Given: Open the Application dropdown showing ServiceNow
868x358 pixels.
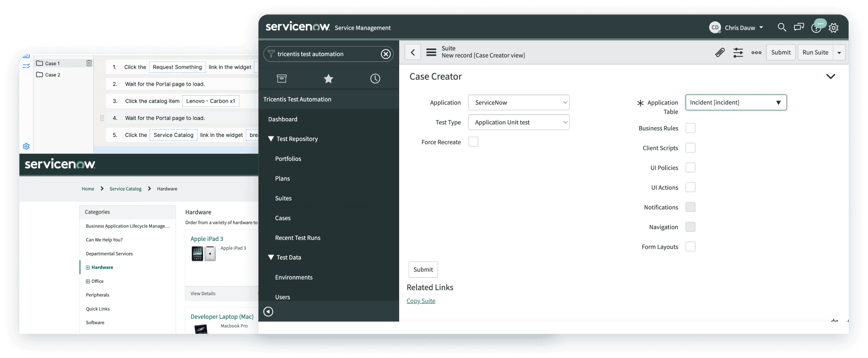Looking at the screenshot, I should point(519,103).
